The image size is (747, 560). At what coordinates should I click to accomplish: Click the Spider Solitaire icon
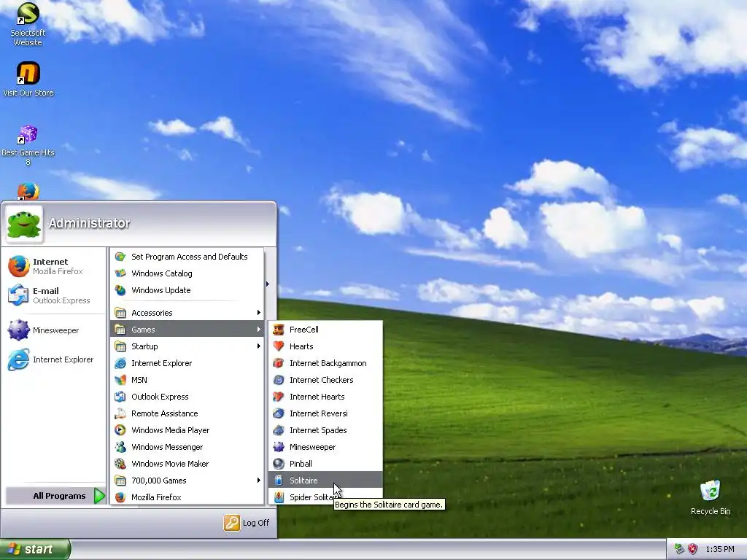tap(279, 497)
